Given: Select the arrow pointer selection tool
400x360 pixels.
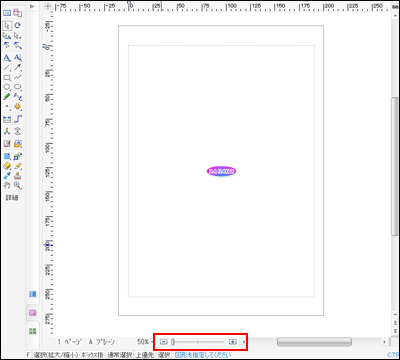Looking at the screenshot, I should (7, 25).
